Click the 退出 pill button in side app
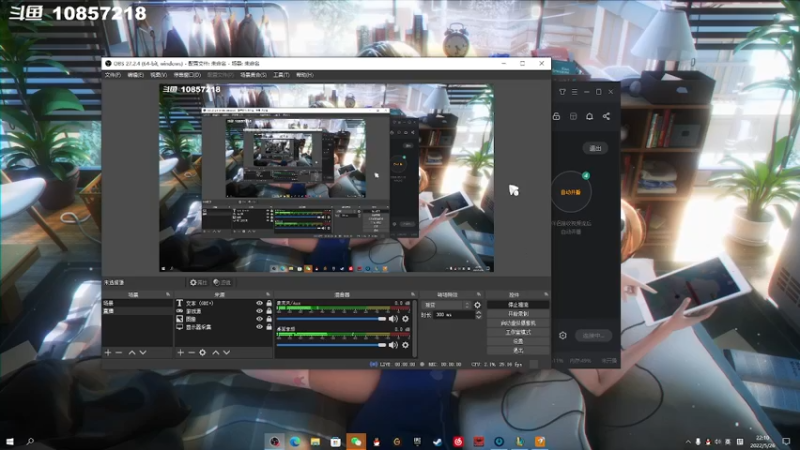Viewport: 800px width, 450px height. coord(595,148)
